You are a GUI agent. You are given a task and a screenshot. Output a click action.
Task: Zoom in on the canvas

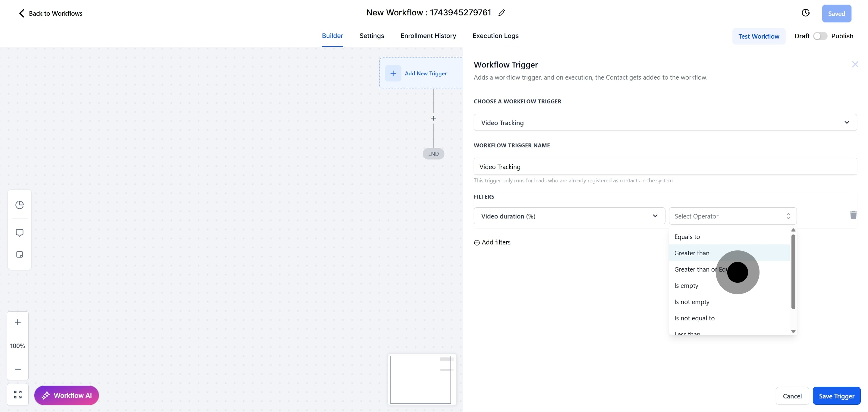18,322
